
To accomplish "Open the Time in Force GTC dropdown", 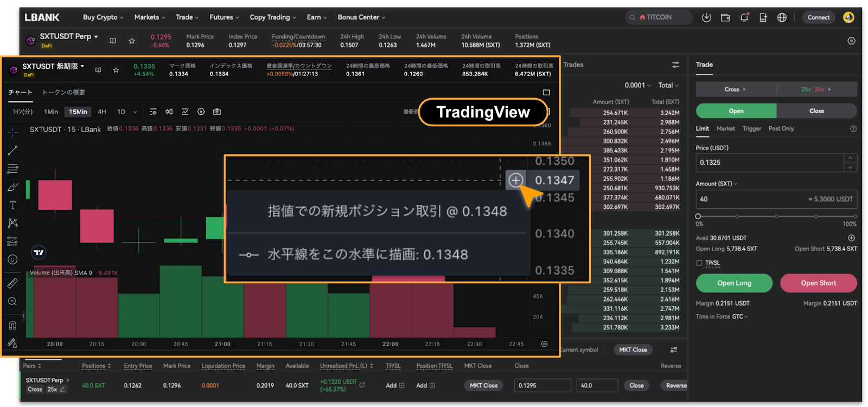I will point(722,316).
